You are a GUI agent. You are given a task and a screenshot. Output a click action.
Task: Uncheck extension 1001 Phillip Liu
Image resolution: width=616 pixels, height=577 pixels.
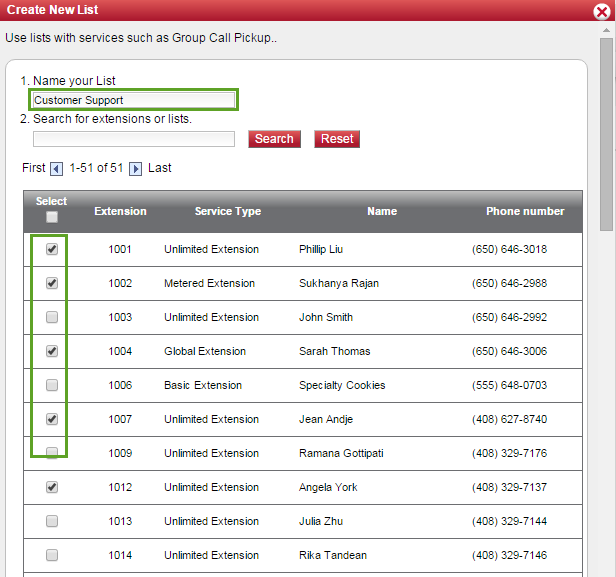[x=52, y=249]
